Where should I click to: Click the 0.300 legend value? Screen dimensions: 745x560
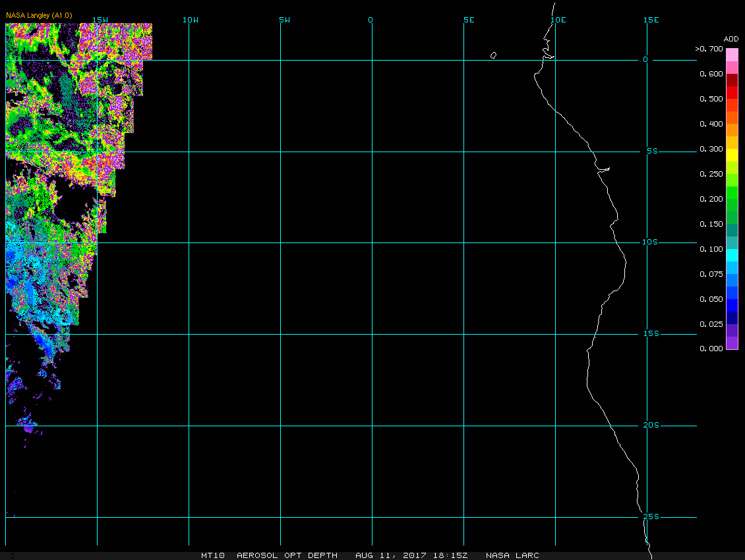click(x=711, y=149)
